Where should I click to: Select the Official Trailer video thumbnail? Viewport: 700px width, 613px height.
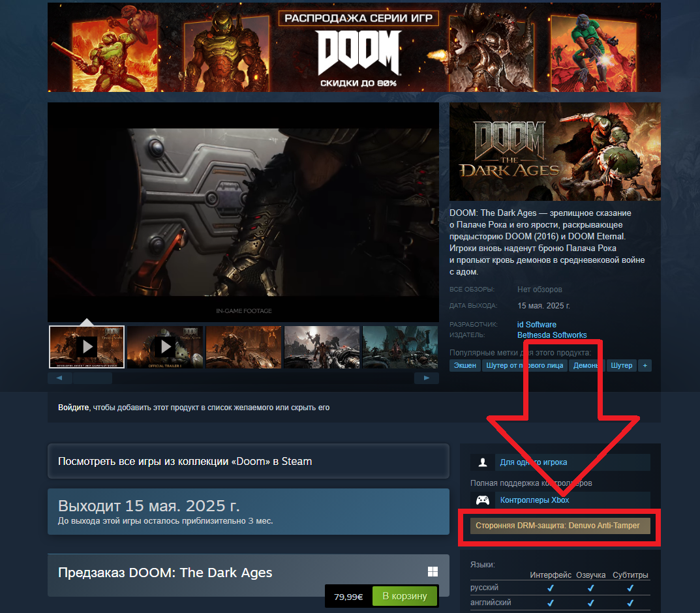[x=165, y=347]
